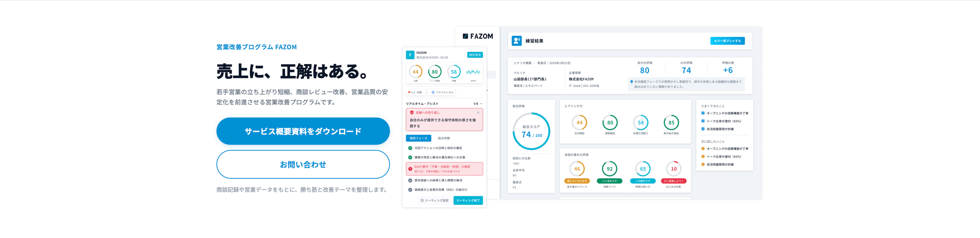Click the 練習結果 speaking-person icon
Screen dimensions: 980x238
coord(516,41)
